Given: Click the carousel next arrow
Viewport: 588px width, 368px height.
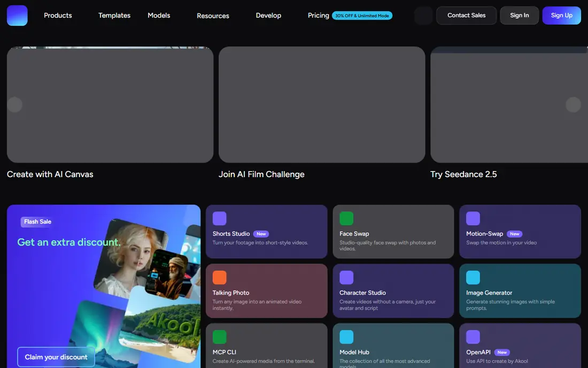Looking at the screenshot, I should pos(573,105).
